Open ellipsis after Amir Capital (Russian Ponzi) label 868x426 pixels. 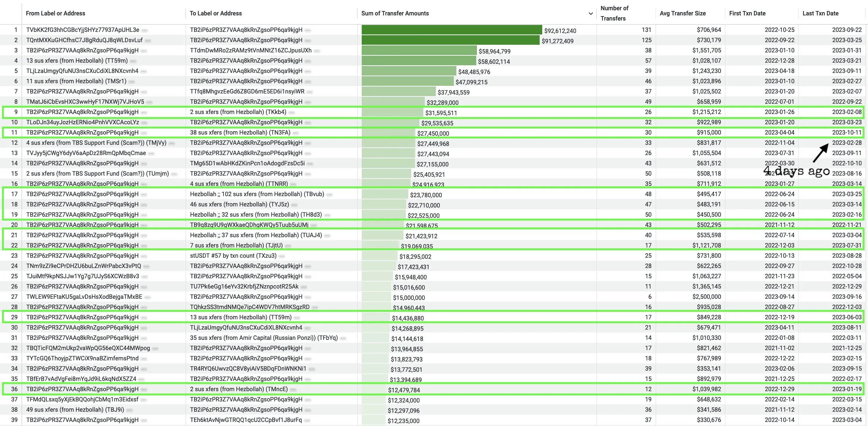pyautogui.click(x=343, y=338)
